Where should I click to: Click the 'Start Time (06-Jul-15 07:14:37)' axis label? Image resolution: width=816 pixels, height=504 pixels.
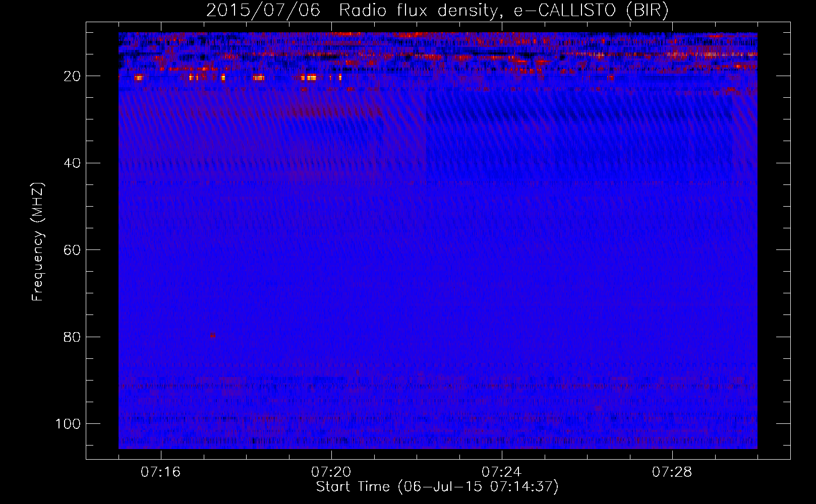click(437, 487)
